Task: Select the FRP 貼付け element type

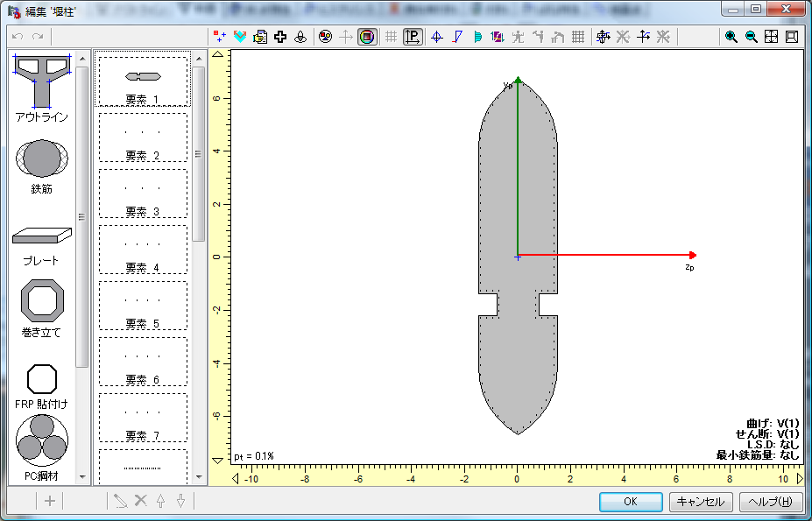Action: click(x=42, y=386)
